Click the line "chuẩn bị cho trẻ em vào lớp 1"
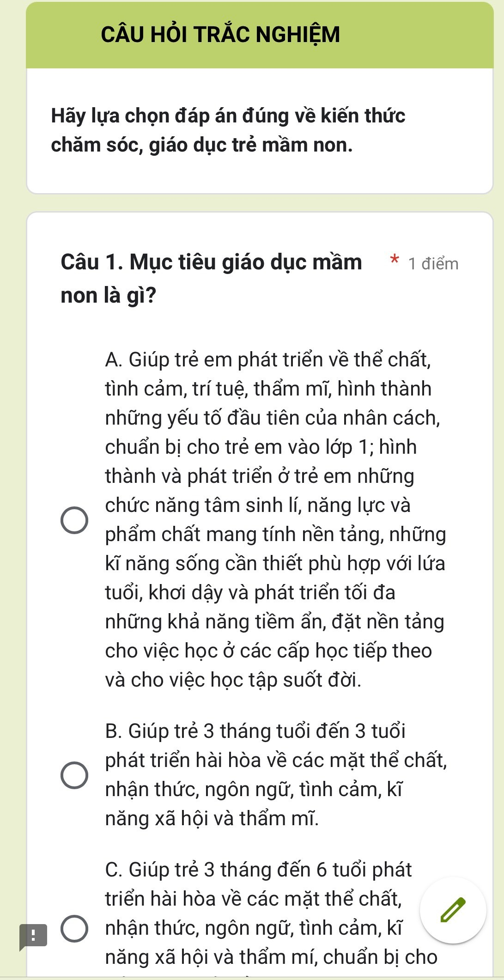Screen dimensions: 504x980 pos(261,447)
